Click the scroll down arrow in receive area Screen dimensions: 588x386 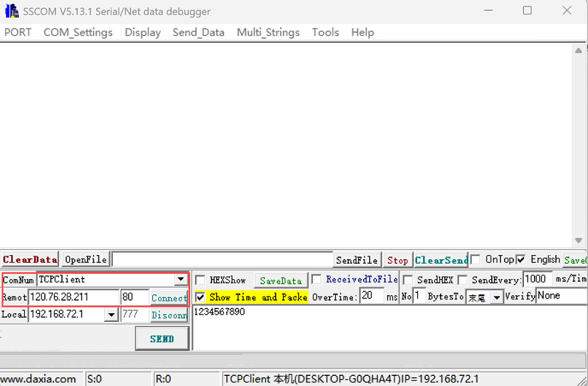coord(579,240)
